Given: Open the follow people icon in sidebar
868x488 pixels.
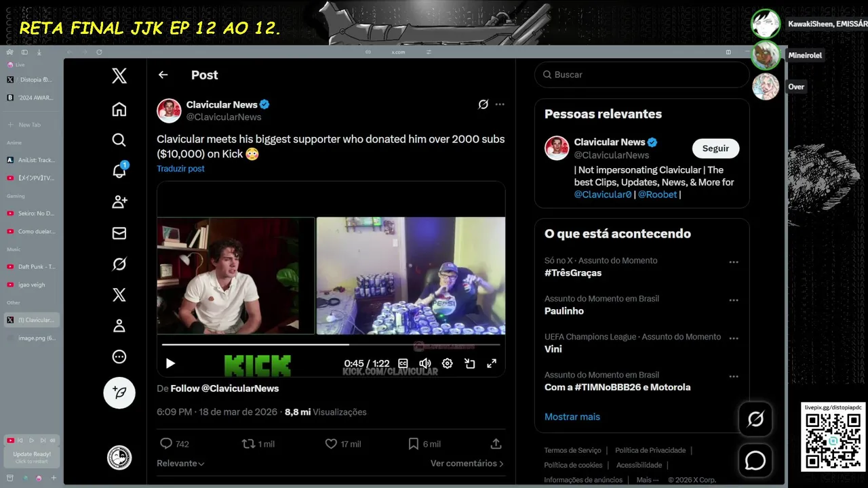Looking at the screenshot, I should click(119, 202).
